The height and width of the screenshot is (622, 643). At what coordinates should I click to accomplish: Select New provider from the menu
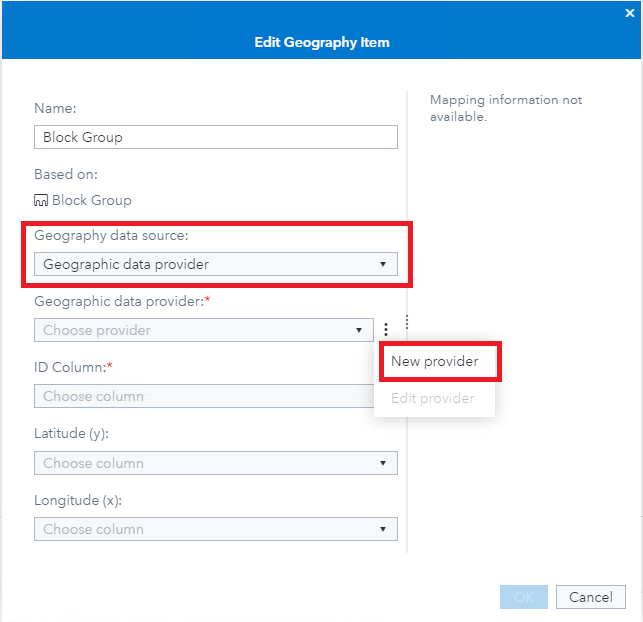[435, 361]
